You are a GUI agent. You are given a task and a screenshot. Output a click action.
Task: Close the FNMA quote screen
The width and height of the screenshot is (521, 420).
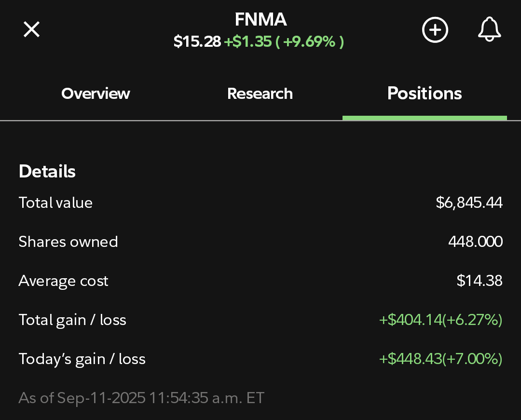pos(31,29)
